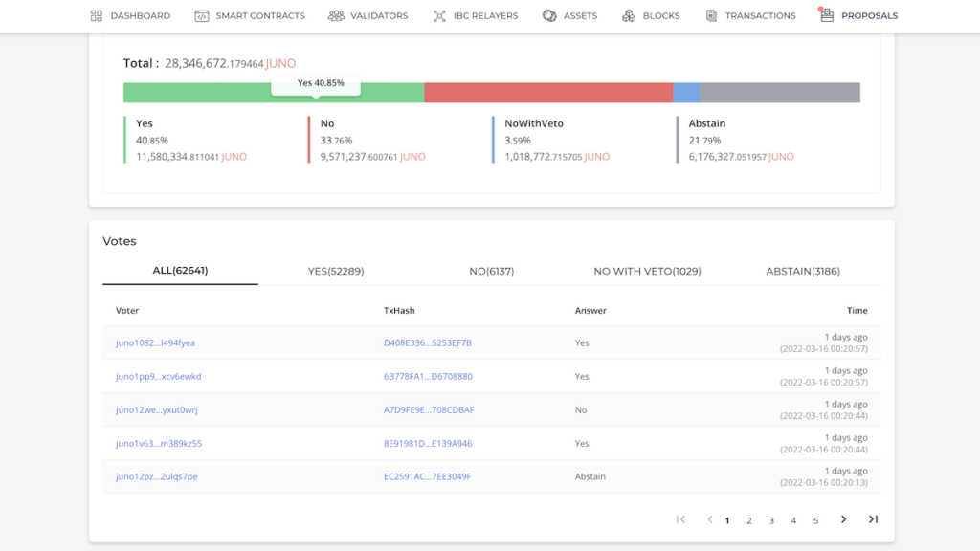Open voter juno12pz...2ulqs7pe

click(x=156, y=476)
